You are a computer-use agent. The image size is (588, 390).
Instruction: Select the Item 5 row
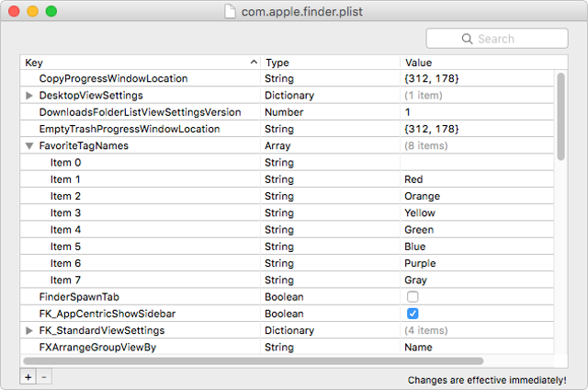(x=287, y=247)
